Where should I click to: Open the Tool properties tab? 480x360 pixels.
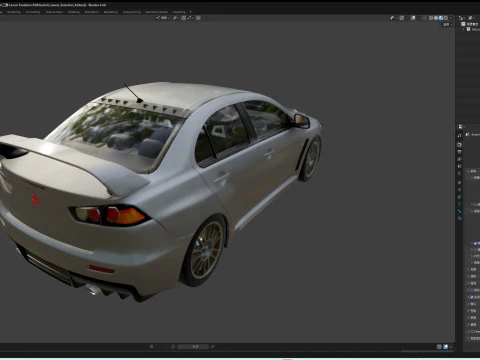(x=460, y=135)
